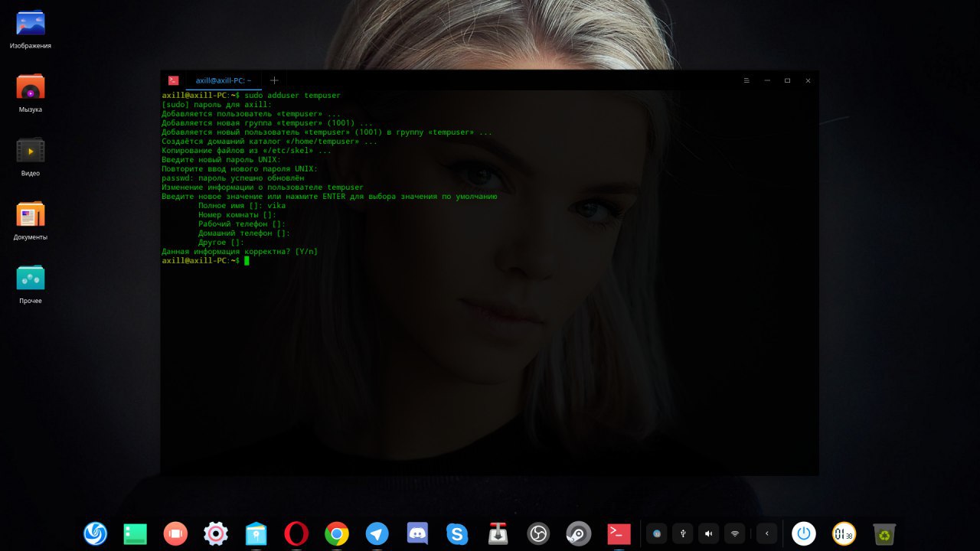Screen dimensions: 980x551
Task: Open the clock widget in the dock
Action: pos(844,533)
